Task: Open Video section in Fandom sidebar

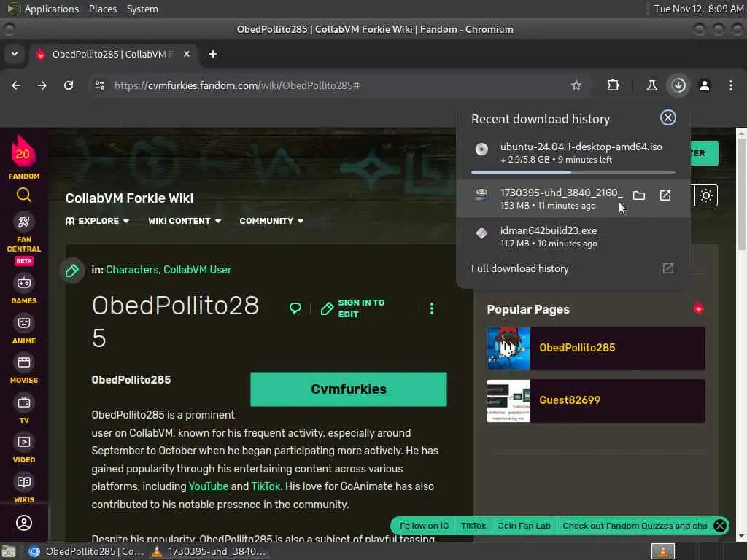Action: tap(24, 448)
